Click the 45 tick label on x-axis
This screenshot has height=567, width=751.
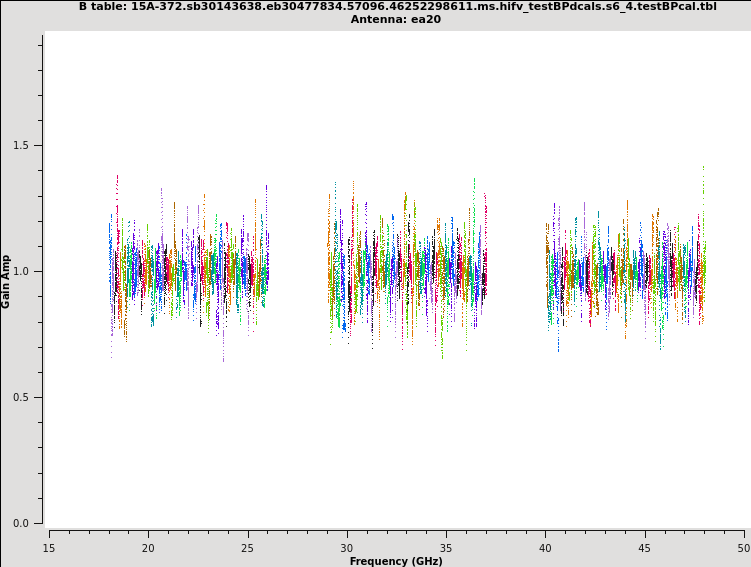click(645, 548)
